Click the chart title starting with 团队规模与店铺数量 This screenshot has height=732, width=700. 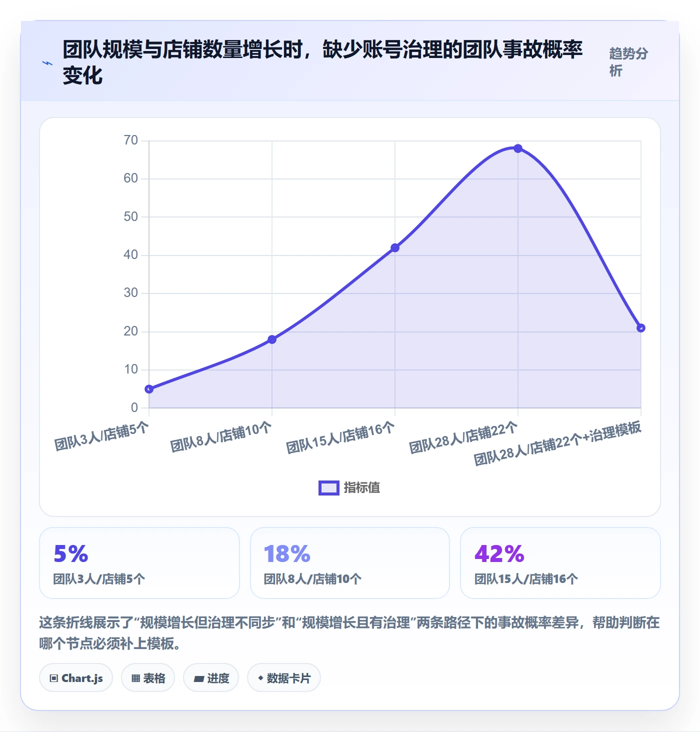click(x=322, y=62)
